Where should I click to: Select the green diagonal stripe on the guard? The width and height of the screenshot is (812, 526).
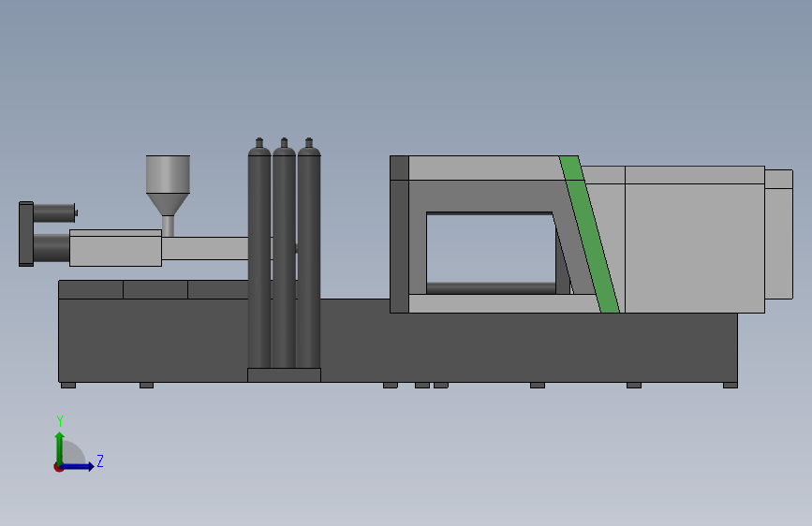click(589, 234)
